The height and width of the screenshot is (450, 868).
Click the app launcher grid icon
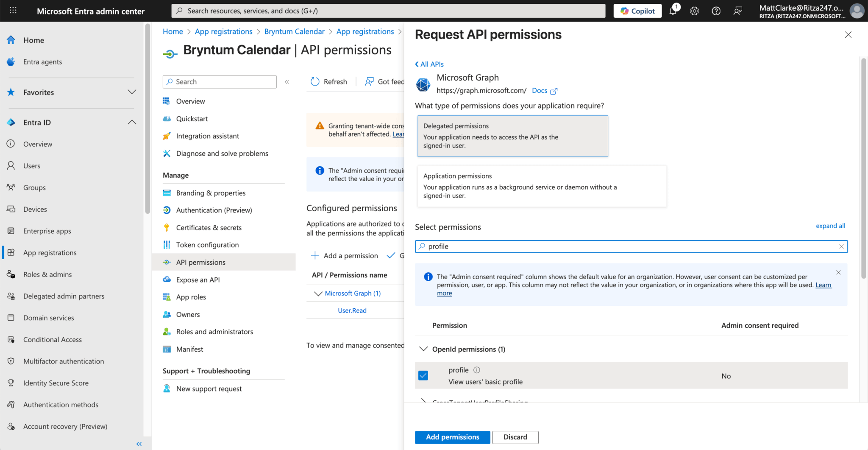point(13,11)
